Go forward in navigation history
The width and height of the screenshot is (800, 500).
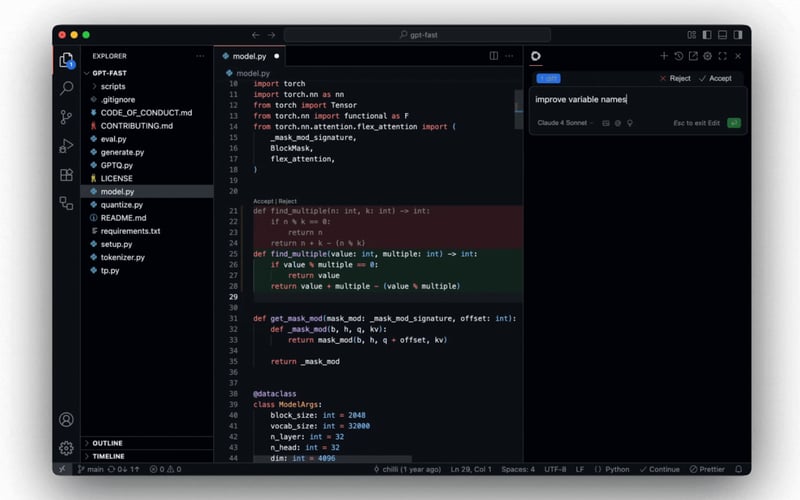click(271, 35)
